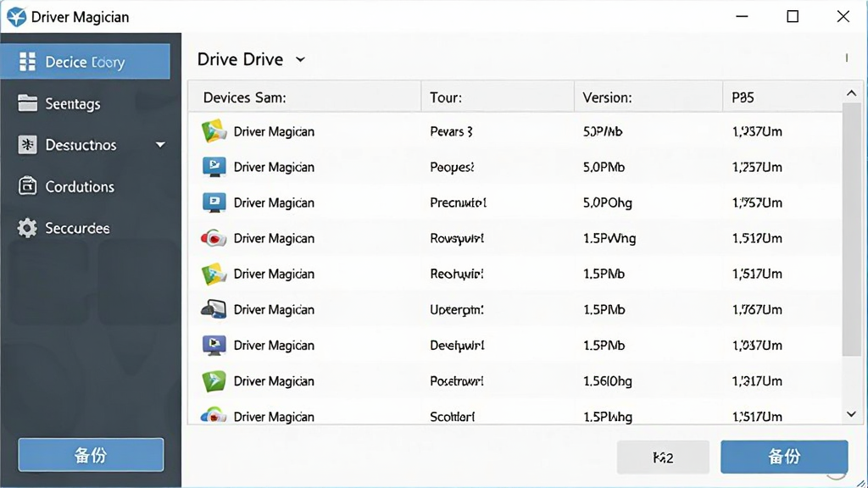The width and height of the screenshot is (868, 488).
Task: Click the P85 column header
Action: 782,97
